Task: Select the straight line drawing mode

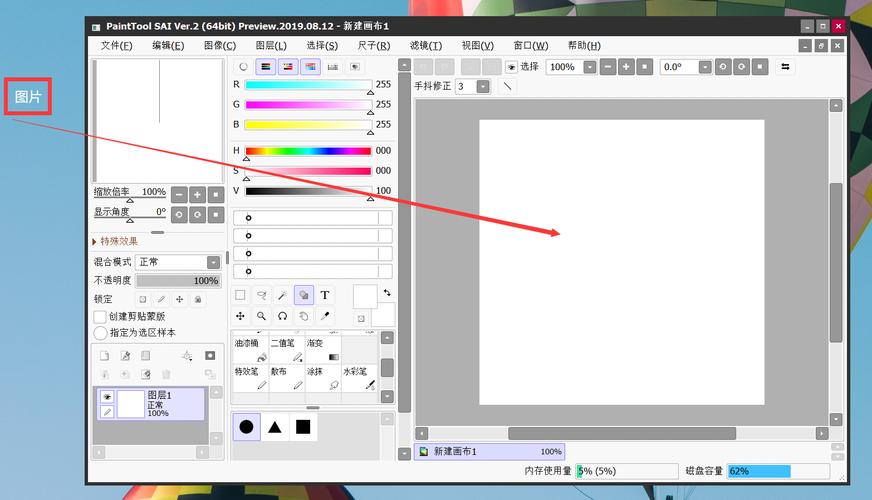Action: click(507, 86)
